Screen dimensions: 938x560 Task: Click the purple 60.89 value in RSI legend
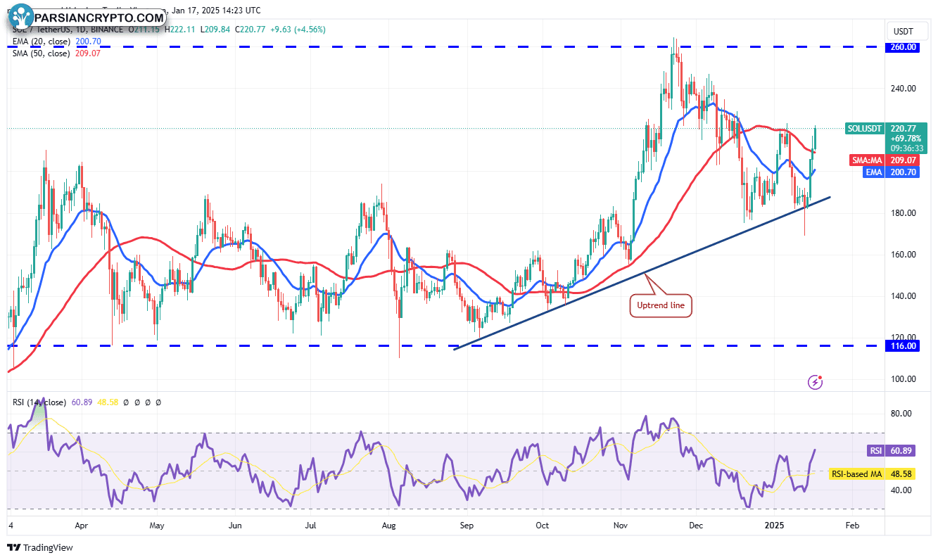82,402
